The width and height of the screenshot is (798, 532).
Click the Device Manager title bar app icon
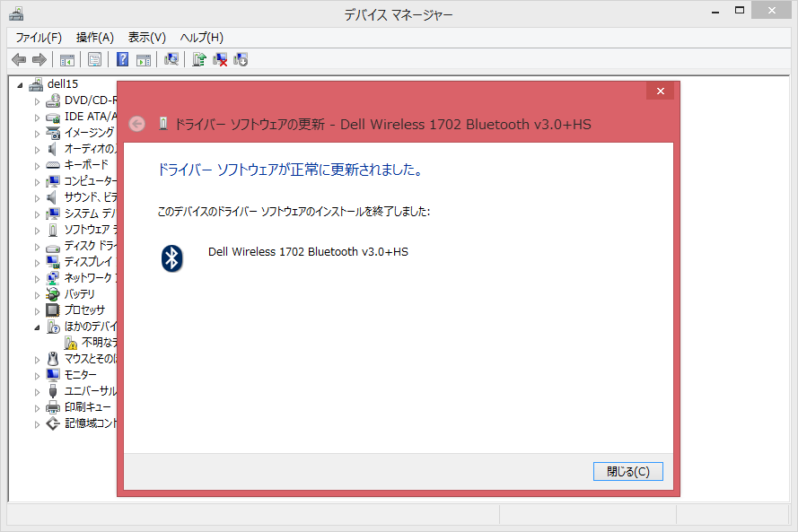click(16, 13)
